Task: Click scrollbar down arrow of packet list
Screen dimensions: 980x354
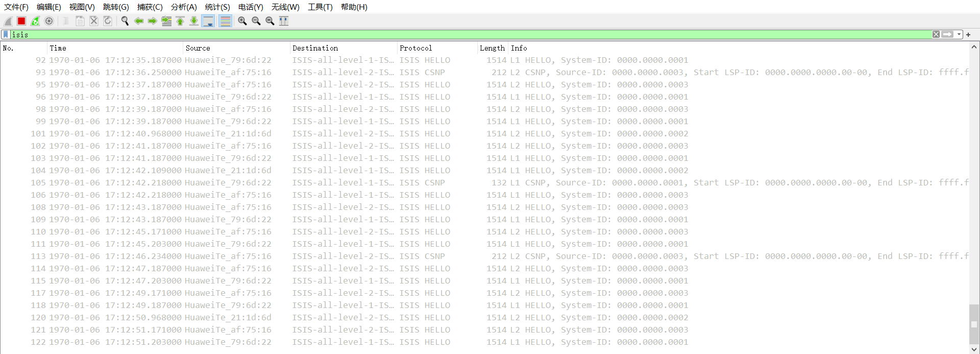Action: pos(974,349)
